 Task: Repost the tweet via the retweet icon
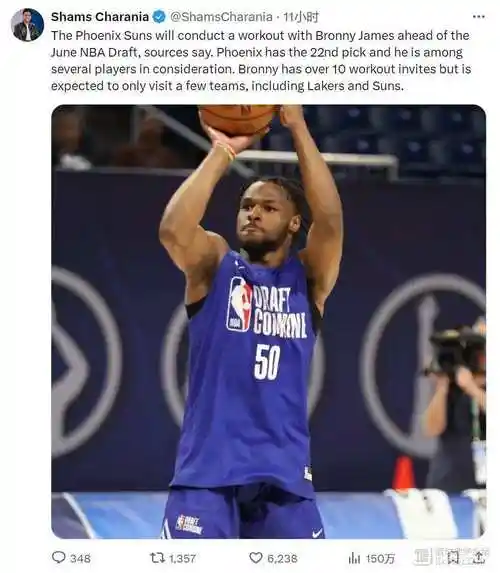(x=157, y=557)
